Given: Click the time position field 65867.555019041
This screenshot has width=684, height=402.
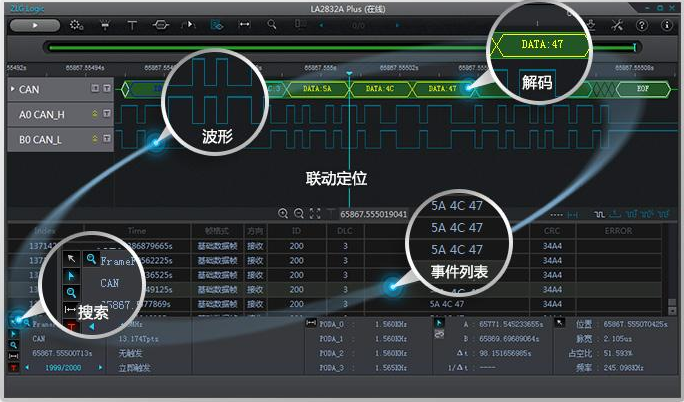Looking at the screenshot, I should 373,214.
